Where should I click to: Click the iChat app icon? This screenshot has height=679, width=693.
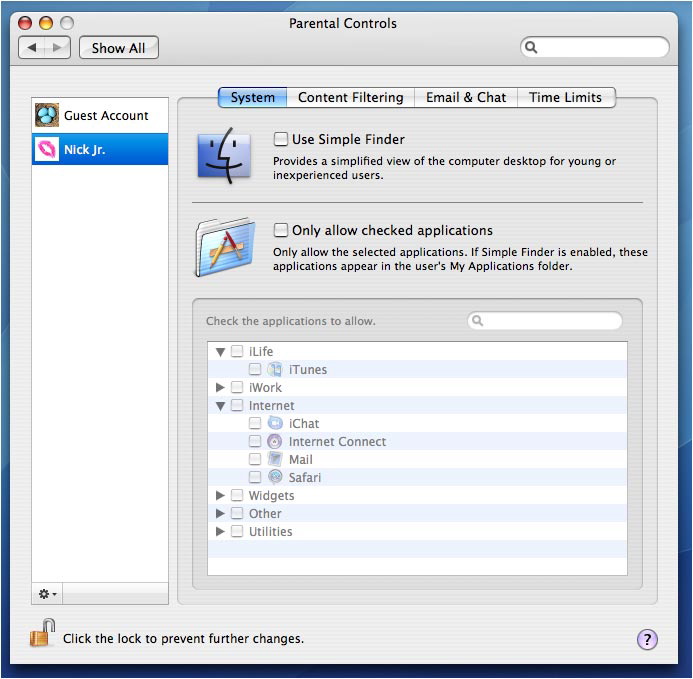click(x=274, y=423)
